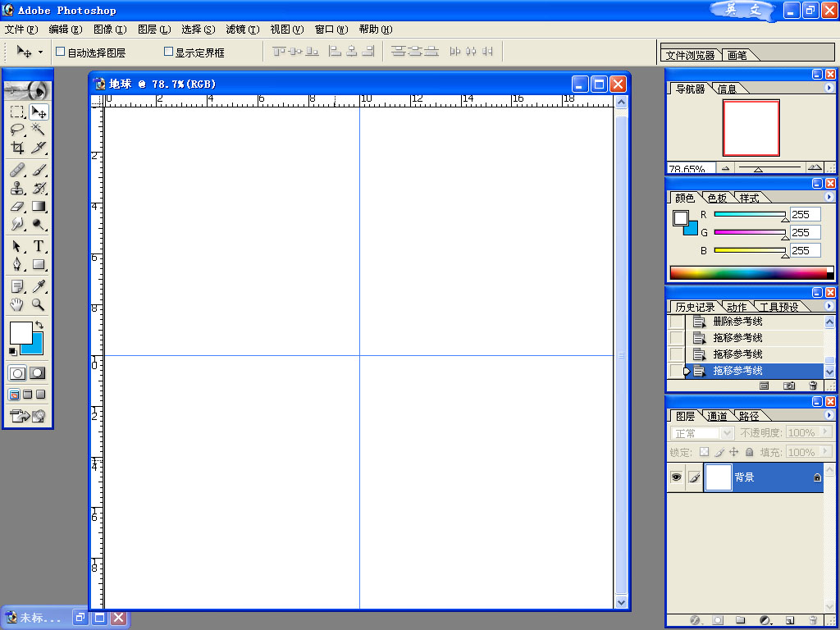
Task: Open the 文件浏览器 palette tab
Action: coord(690,55)
